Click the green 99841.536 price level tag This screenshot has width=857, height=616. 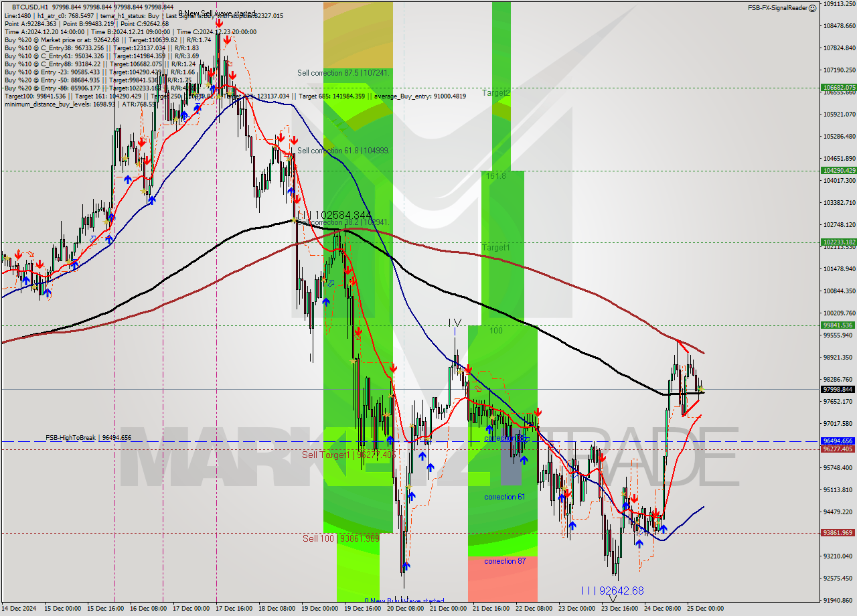(x=838, y=325)
